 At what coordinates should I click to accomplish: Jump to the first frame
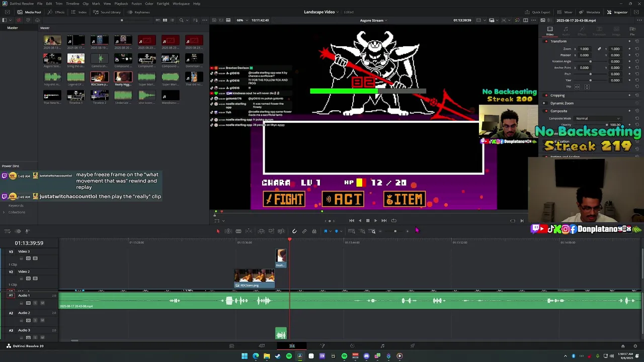[x=351, y=221]
